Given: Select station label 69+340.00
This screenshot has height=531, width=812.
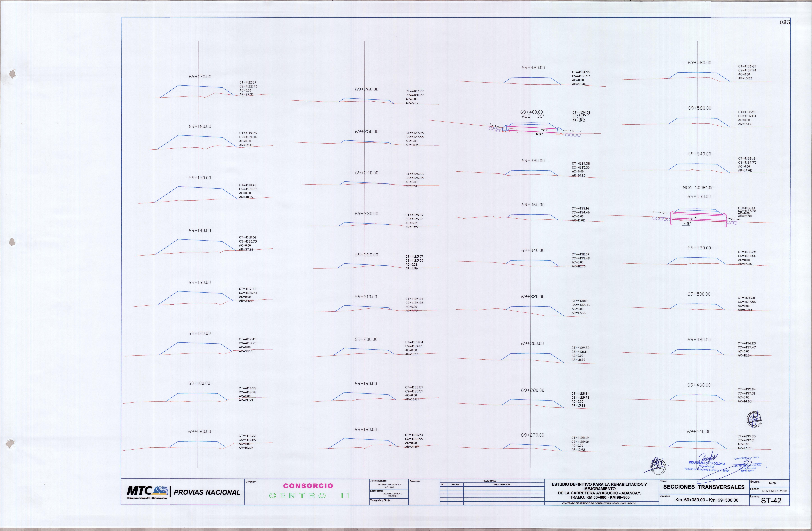Looking at the screenshot, I should [533, 251].
